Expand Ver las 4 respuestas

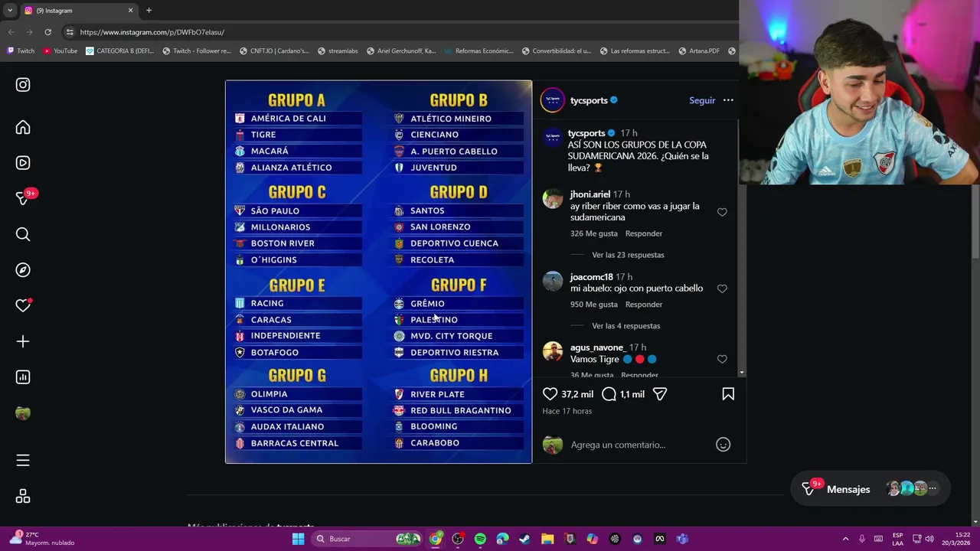(626, 326)
